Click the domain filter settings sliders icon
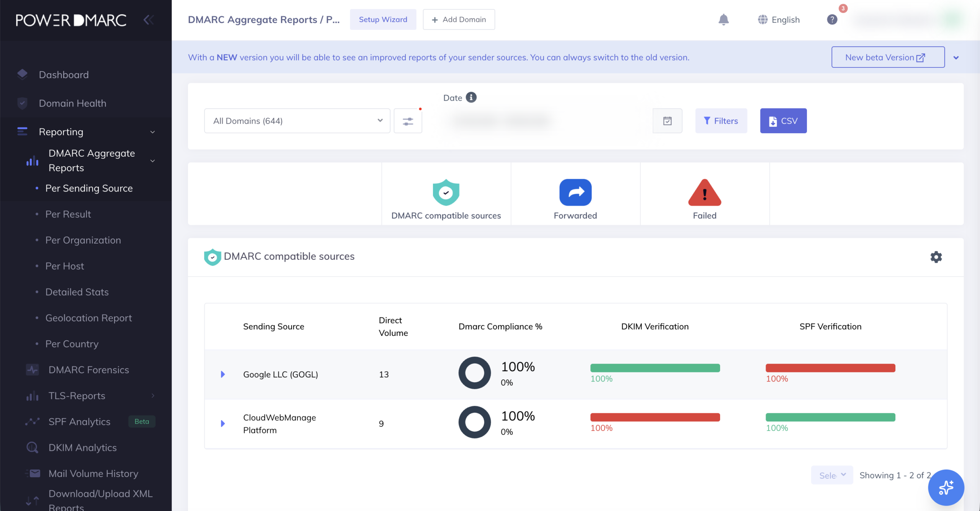980x511 pixels. click(x=408, y=121)
